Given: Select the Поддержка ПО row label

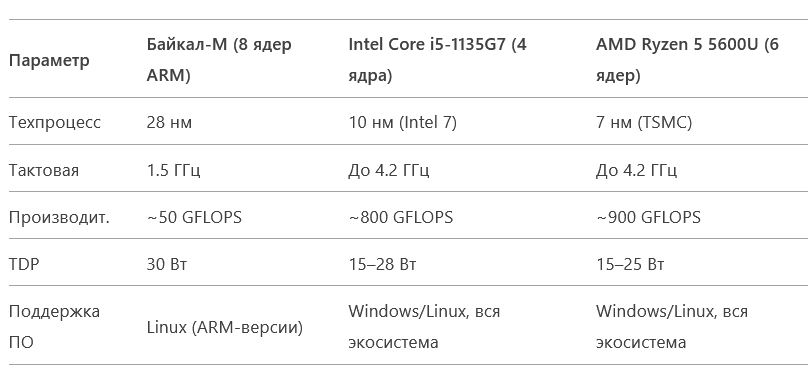Looking at the screenshot, I should 54,327.
